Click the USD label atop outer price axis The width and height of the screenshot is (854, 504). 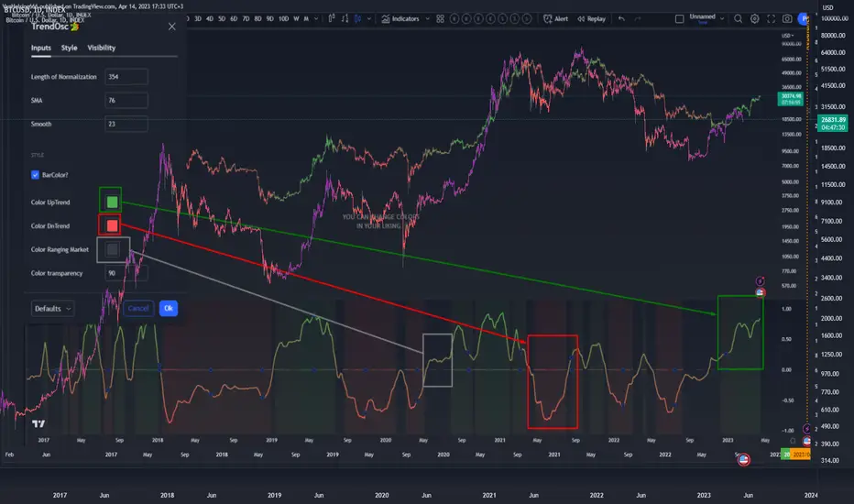827,7
